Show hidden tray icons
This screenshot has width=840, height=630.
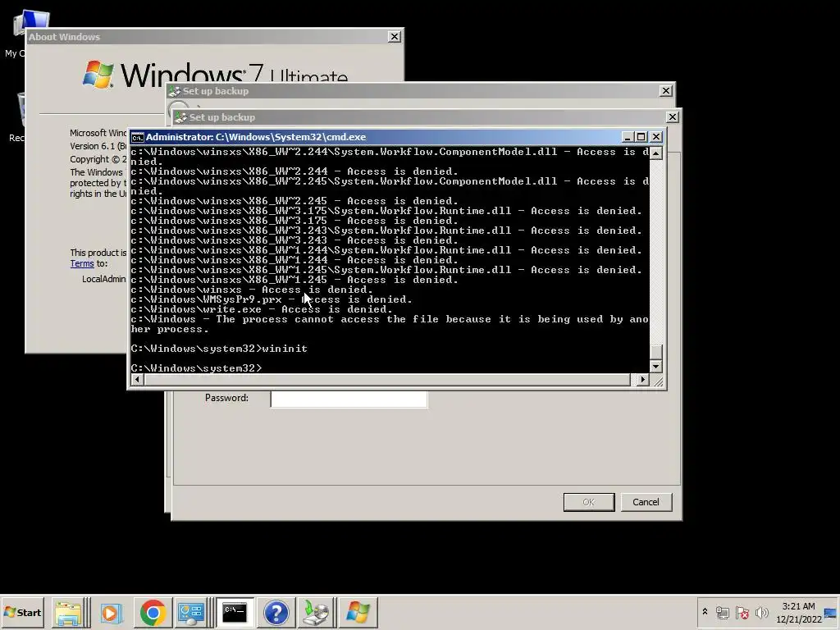pos(705,612)
